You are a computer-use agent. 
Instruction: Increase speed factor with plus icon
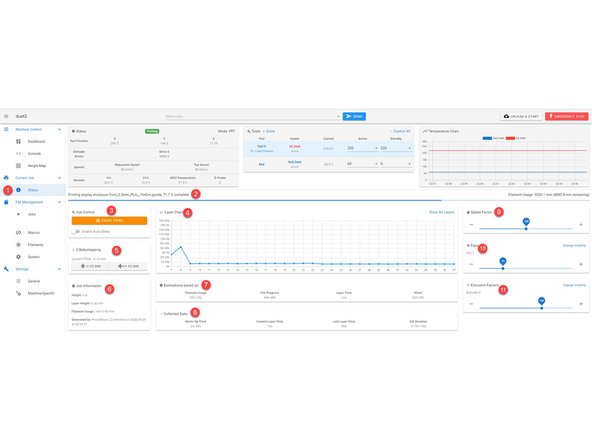pyautogui.click(x=581, y=225)
